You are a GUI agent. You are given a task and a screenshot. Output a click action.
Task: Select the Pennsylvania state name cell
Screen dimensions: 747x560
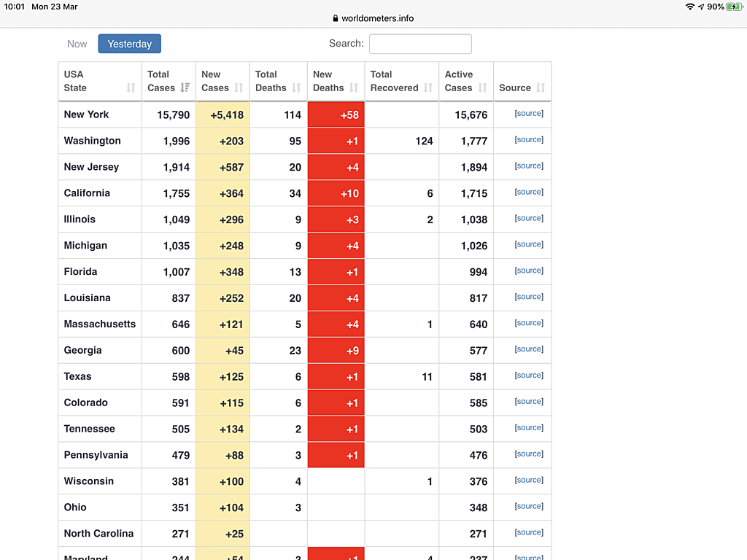click(100, 455)
